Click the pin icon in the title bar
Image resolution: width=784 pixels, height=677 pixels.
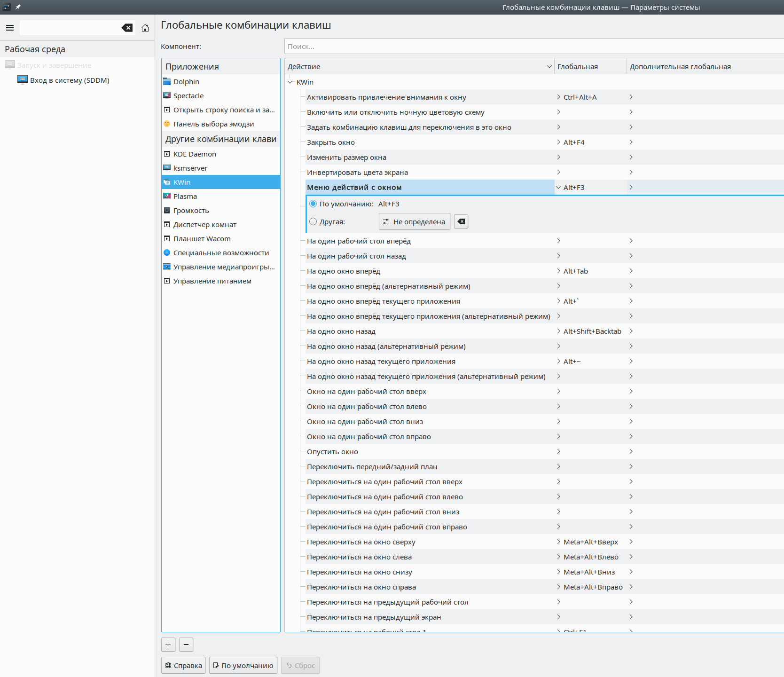[x=18, y=7]
